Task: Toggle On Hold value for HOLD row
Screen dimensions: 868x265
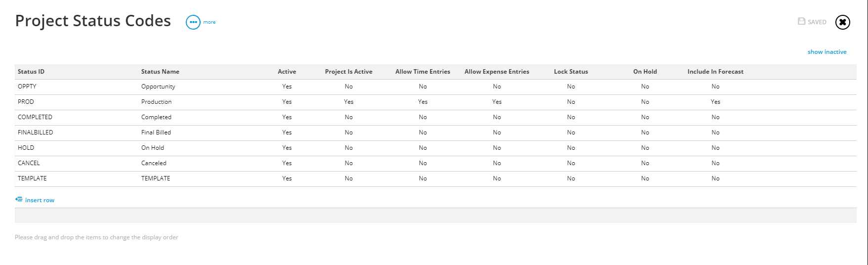Action: click(645, 148)
